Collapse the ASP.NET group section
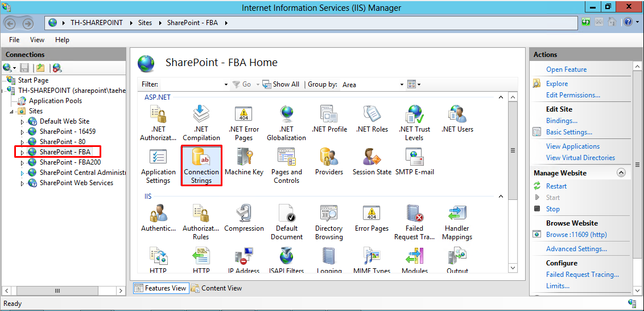This screenshot has height=311, width=644. [x=500, y=97]
